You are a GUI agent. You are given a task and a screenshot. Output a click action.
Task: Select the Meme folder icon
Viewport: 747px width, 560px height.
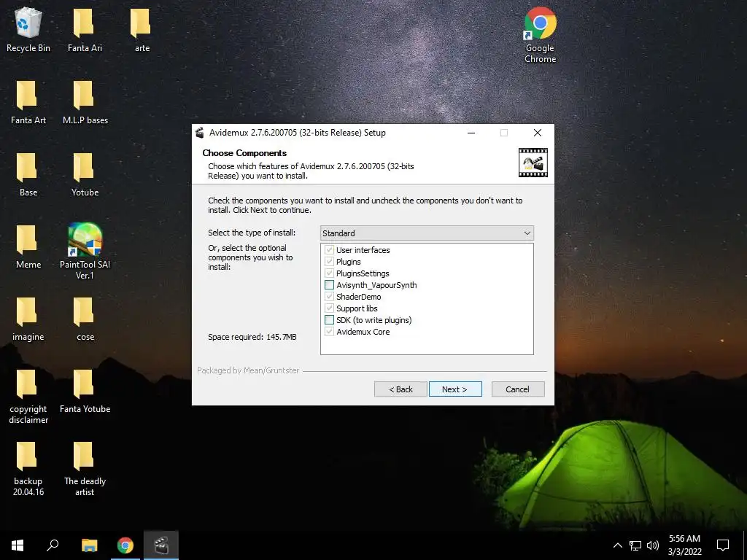tap(28, 248)
